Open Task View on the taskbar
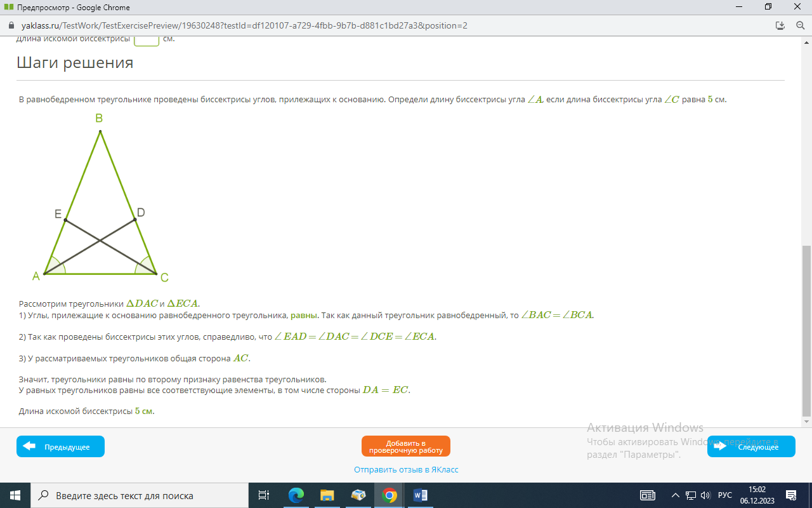 (265, 495)
